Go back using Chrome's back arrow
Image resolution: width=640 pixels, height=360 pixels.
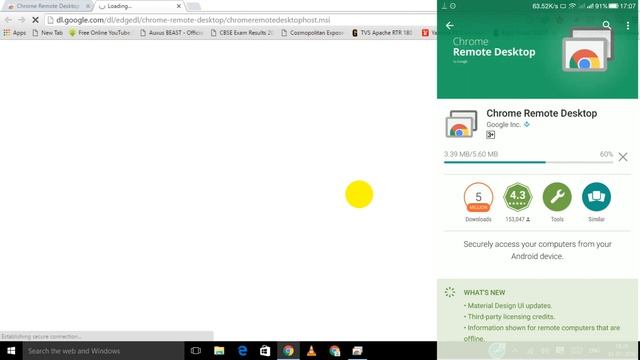pos(8,20)
